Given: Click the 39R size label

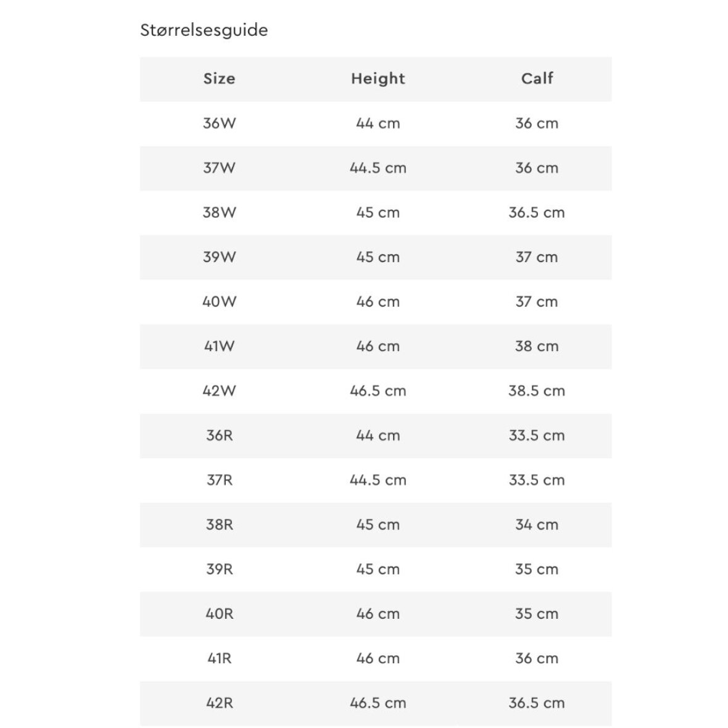Looking at the screenshot, I should [219, 569].
